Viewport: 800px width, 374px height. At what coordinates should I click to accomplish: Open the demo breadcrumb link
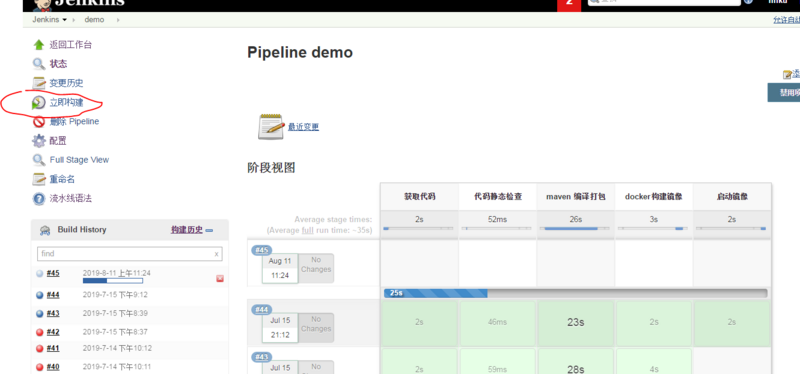(94, 19)
